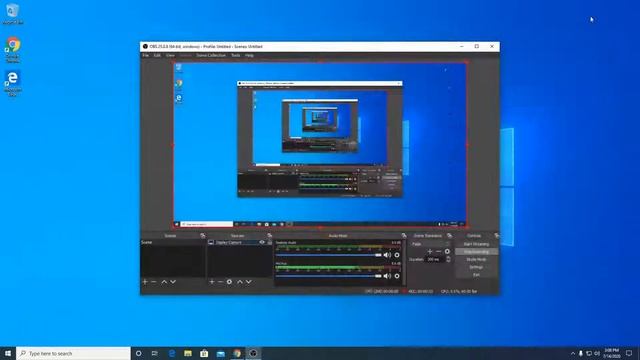Open the Windows Start menu
The image size is (640, 360).
8,353
